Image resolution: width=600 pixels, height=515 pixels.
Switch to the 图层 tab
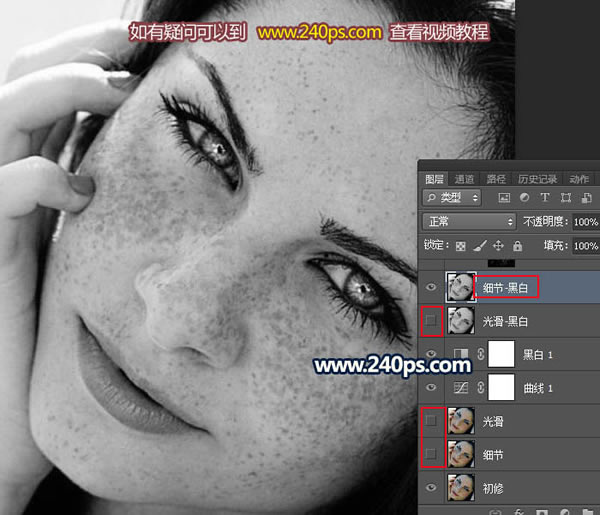coord(434,179)
